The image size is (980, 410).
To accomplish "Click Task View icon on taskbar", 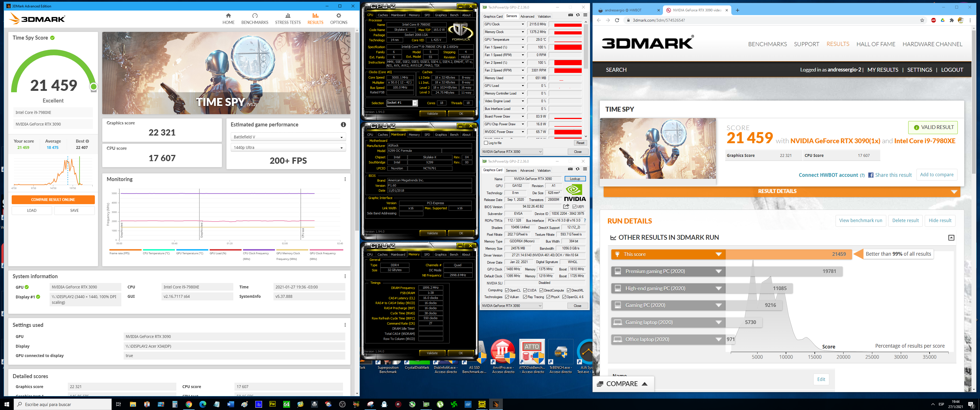I will (x=118, y=404).
